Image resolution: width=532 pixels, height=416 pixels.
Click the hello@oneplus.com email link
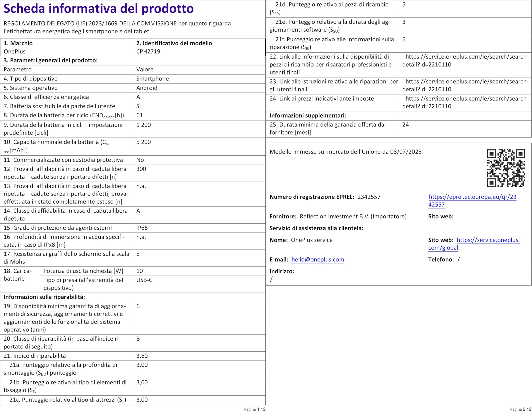click(x=318, y=259)
